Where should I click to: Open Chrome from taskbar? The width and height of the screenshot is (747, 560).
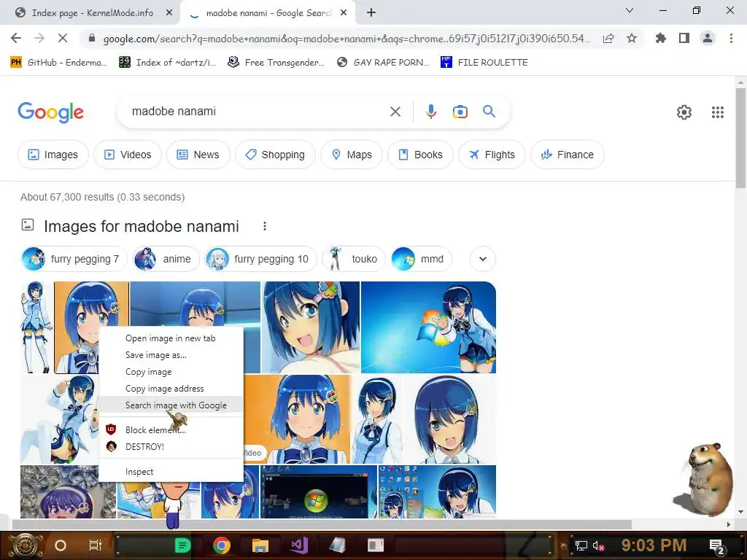pos(222,545)
